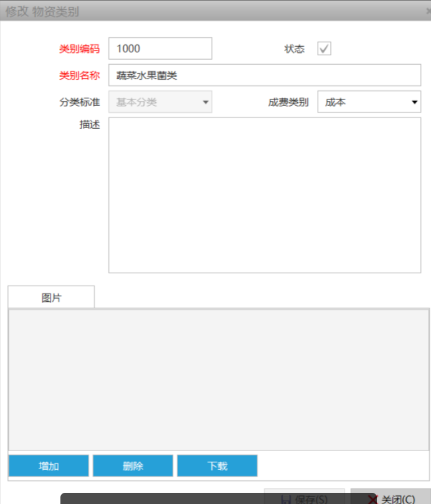This screenshot has width=431, height=504.
Task: Toggle the 状态 checkbox
Action: 324,49
